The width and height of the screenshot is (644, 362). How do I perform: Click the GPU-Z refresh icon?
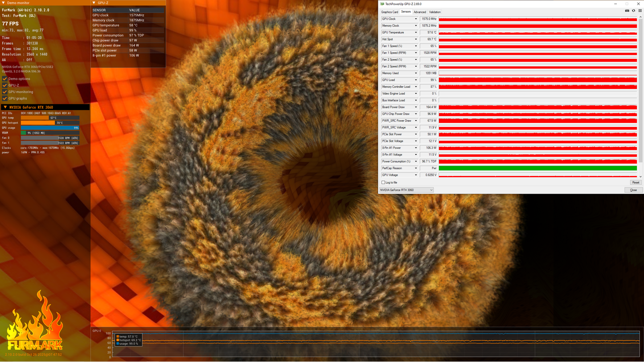click(x=633, y=11)
